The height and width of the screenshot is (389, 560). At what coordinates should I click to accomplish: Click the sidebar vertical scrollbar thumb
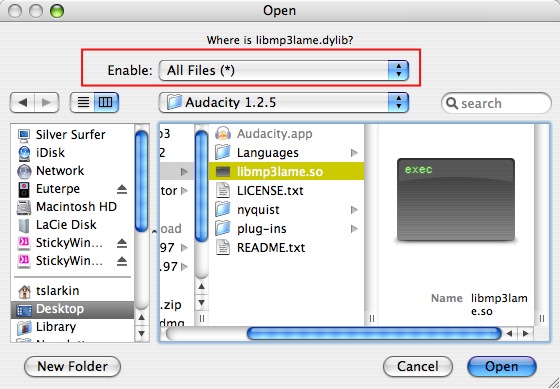point(141,181)
